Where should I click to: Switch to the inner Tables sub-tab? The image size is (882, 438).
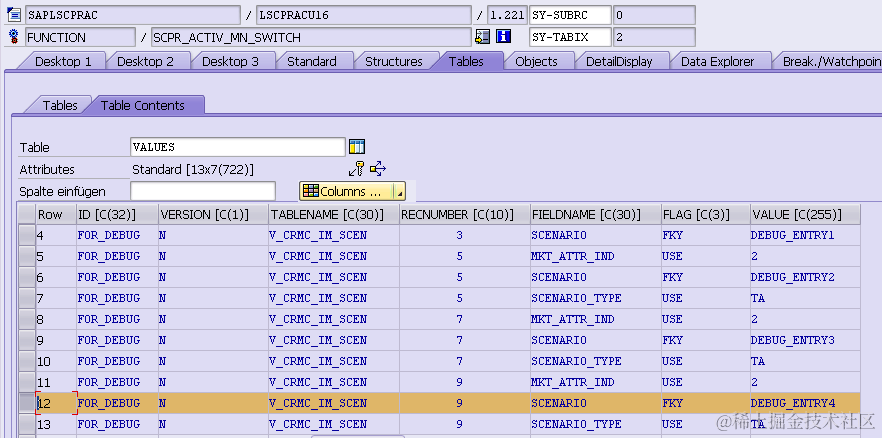point(60,105)
